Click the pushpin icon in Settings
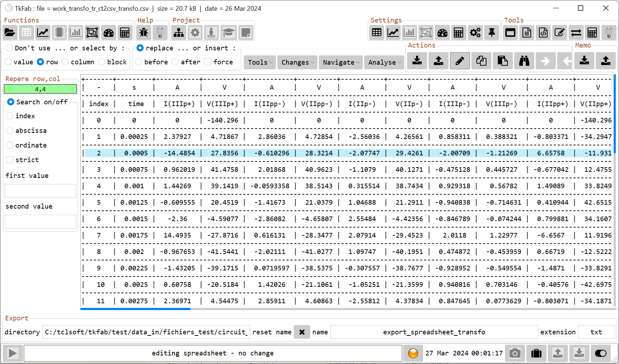The image size is (619, 364). (492, 33)
